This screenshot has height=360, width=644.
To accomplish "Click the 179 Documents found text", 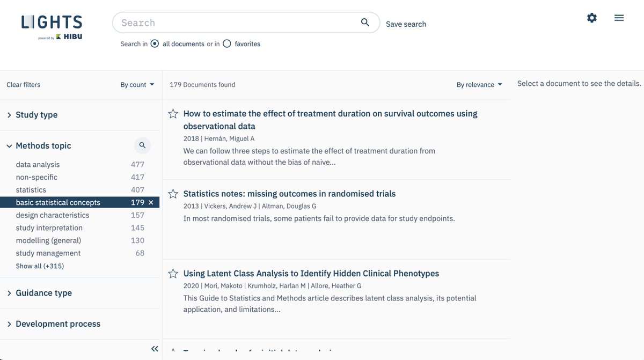I will [202, 85].
